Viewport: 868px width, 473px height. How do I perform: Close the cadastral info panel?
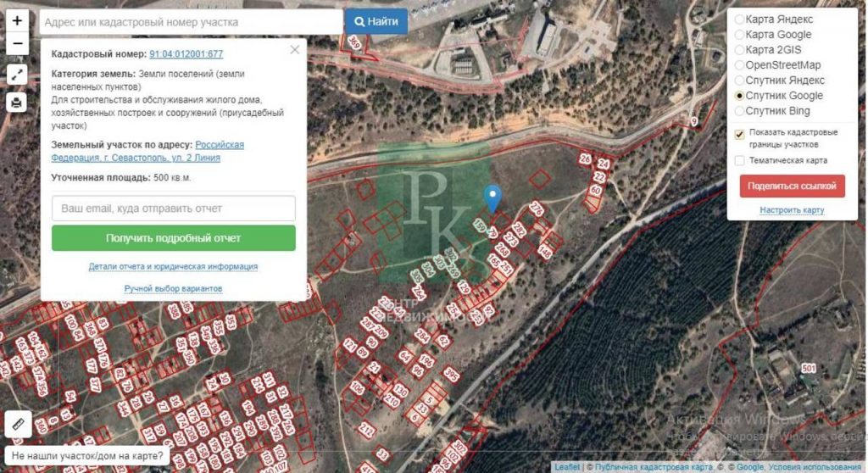pyautogui.click(x=294, y=50)
